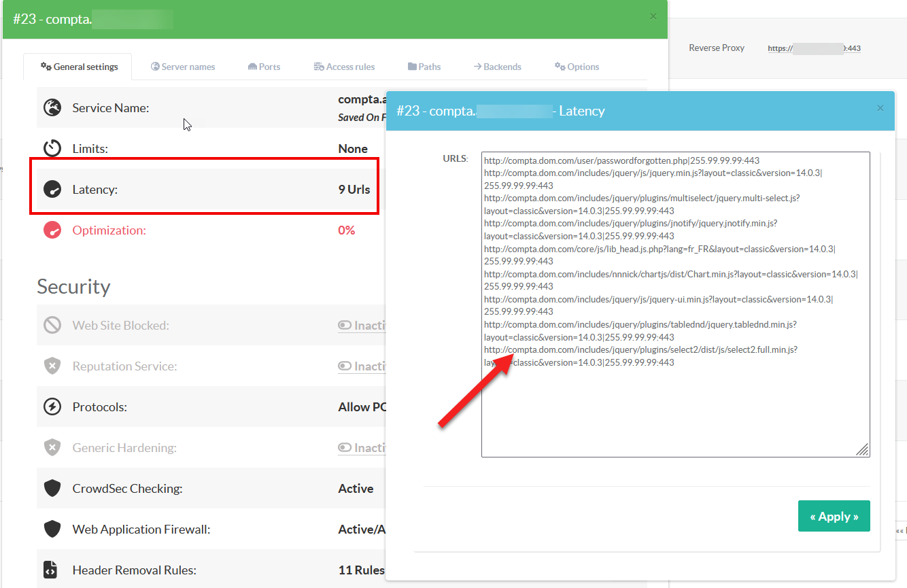Toggle the Generic Hardening switch

click(x=345, y=448)
